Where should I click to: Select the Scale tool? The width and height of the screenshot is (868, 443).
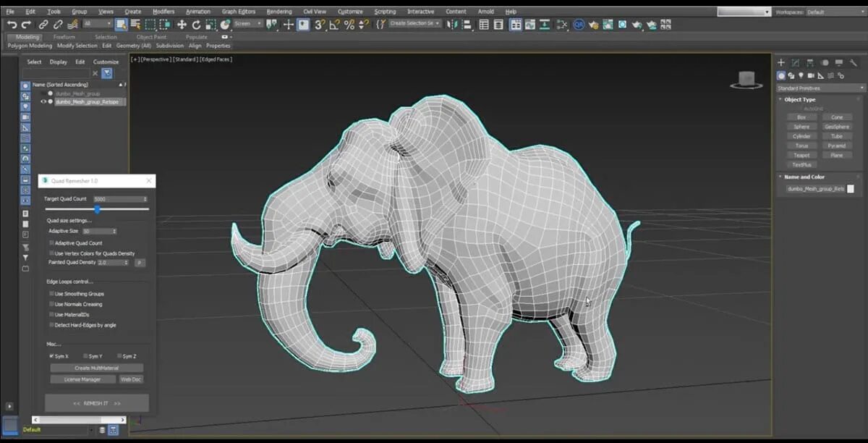tap(210, 24)
